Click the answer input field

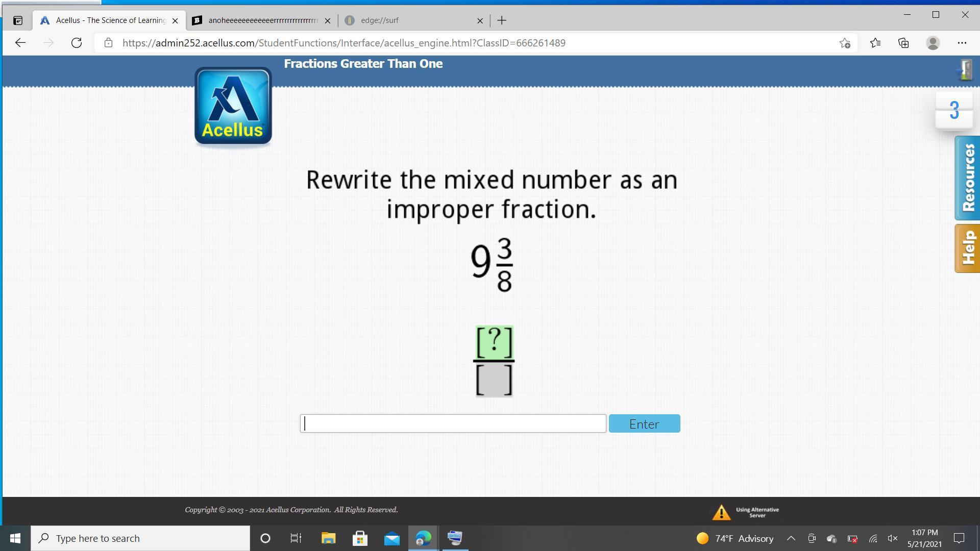453,423
